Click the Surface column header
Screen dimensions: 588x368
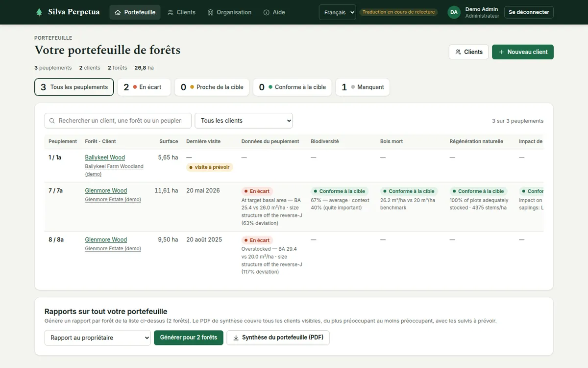[x=169, y=141]
